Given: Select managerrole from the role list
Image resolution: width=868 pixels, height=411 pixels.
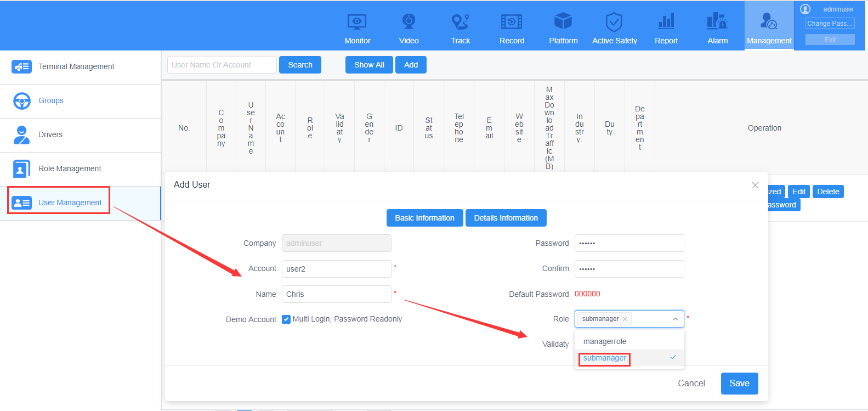Looking at the screenshot, I should click(x=629, y=341).
